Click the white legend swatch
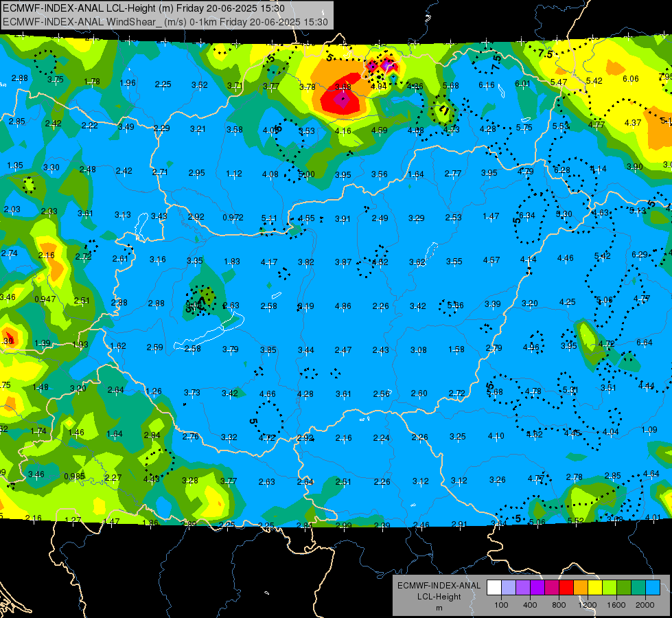Screen dimensions: 672x618 coord(494,587)
